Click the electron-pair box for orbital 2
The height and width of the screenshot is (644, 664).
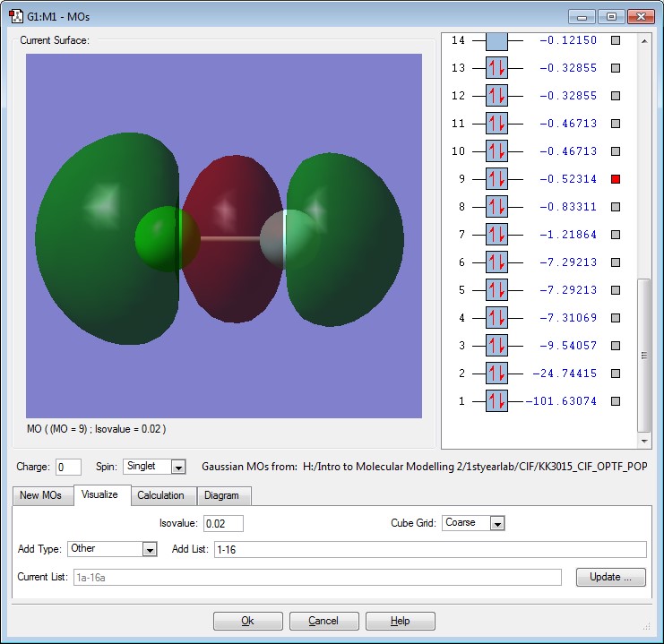click(496, 374)
